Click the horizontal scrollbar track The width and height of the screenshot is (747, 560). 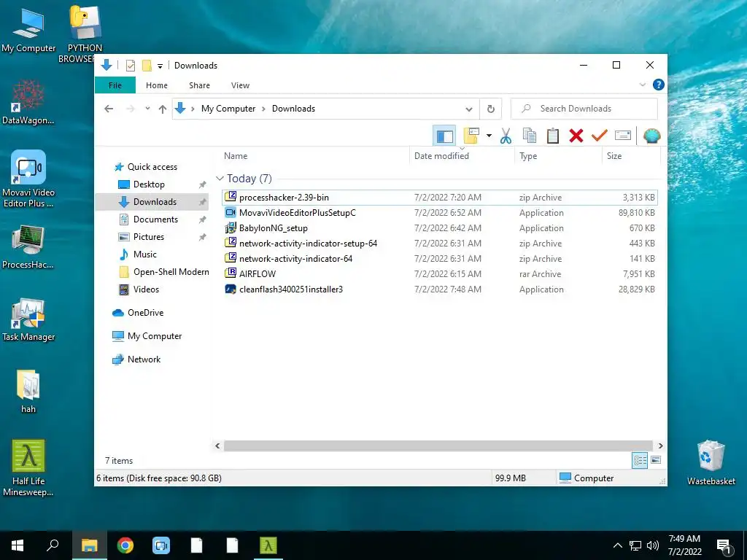coord(438,446)
